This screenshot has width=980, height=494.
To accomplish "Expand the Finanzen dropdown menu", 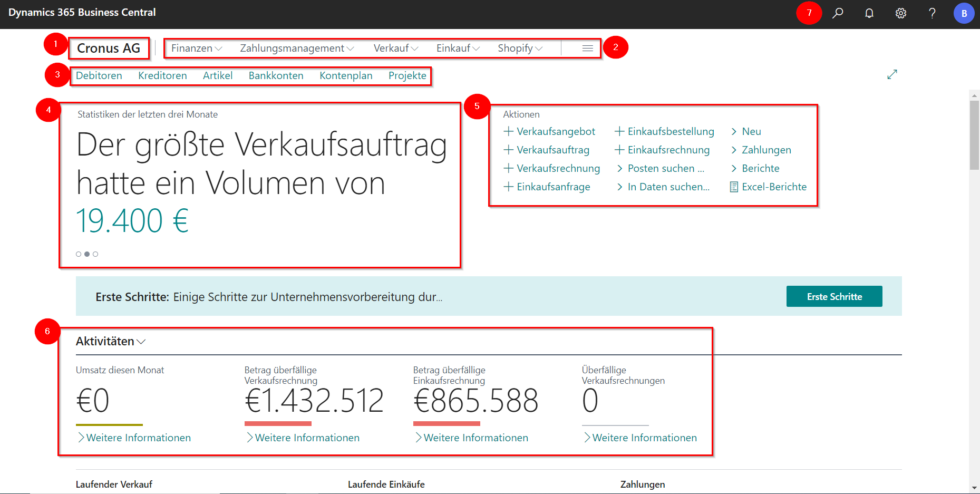I will pos(196,48).
